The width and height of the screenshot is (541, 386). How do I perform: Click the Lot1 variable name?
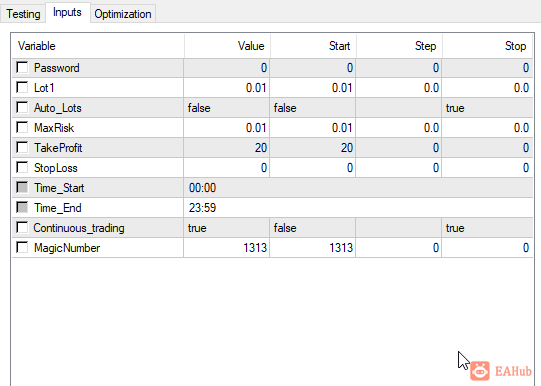[x=44, y=88]
